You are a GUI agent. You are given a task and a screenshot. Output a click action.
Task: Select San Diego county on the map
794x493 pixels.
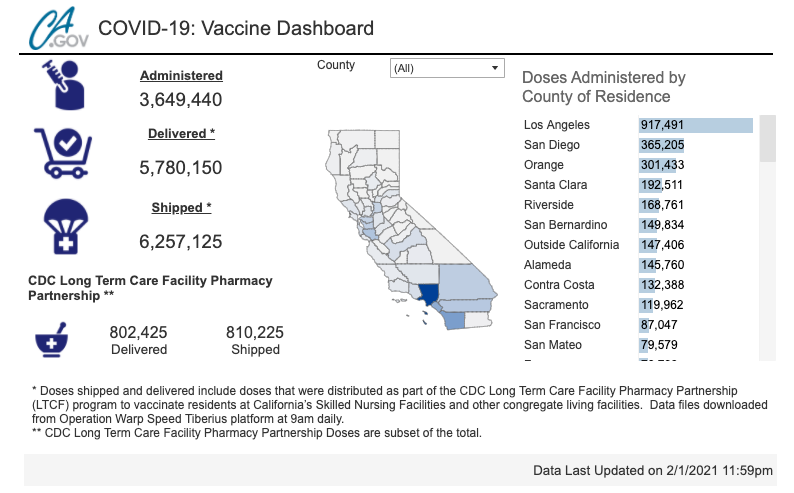point(453,320)
